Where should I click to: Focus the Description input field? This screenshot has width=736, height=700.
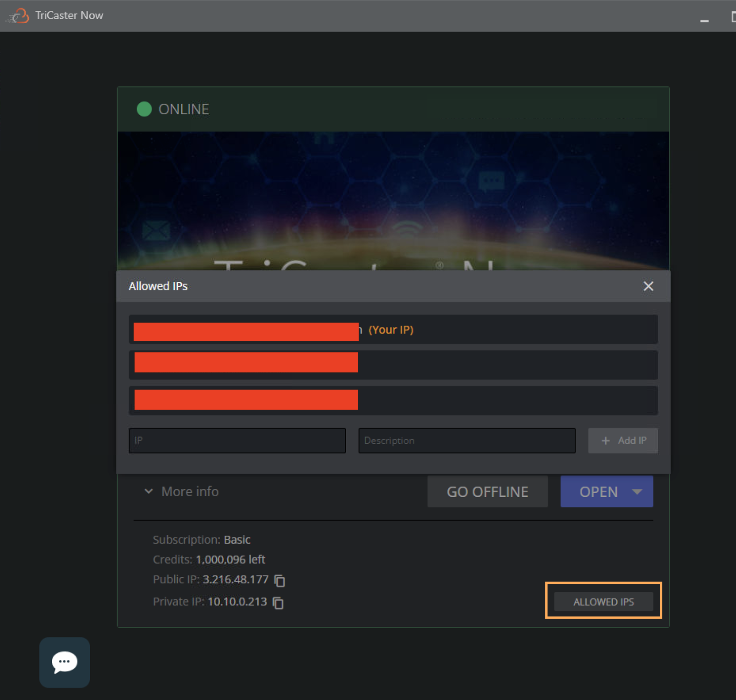467,440
